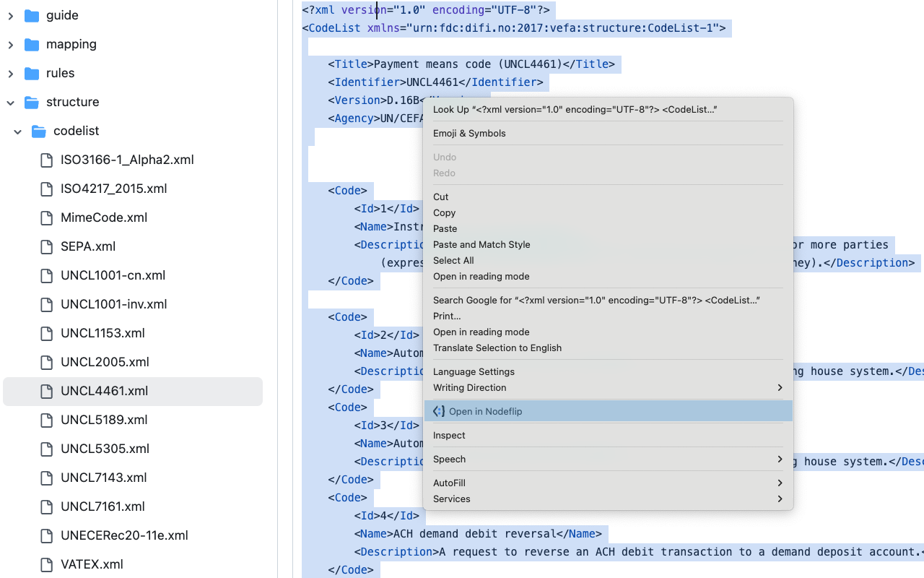Choose Cut from context menu
Image resolution: width=924 pixels, height=578 pixels.
pyautogui.click(x=609, y=197)
